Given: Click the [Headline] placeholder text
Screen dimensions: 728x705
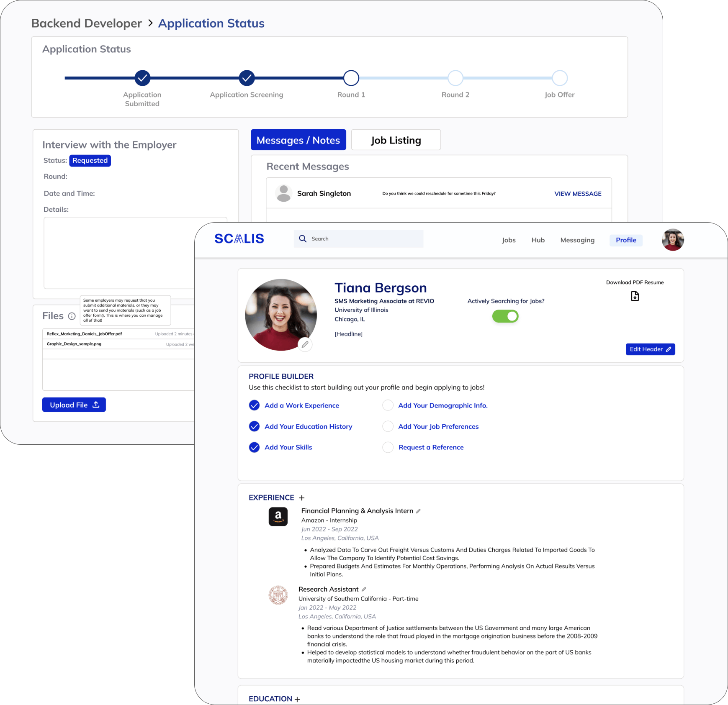Looking at the screenshot, I should 348,334.
